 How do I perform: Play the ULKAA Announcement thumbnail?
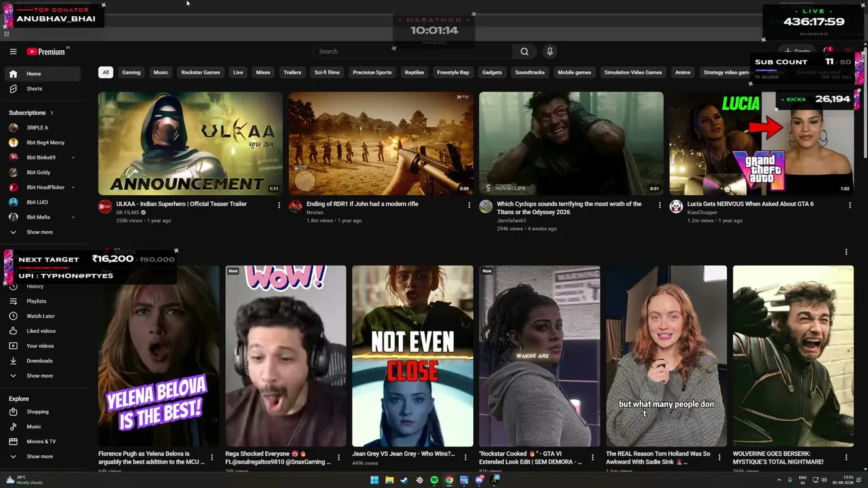click(191, 144)
